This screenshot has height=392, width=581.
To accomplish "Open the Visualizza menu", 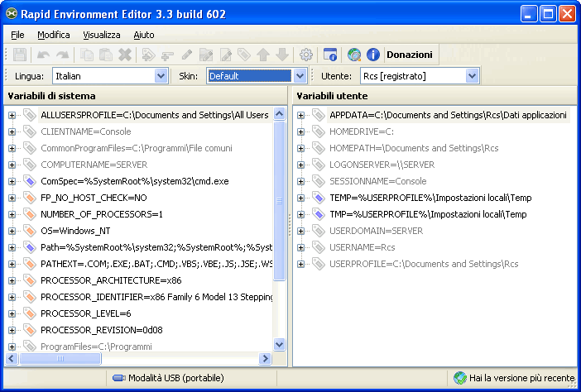I will pyautogui.click(x=102, y=35).
